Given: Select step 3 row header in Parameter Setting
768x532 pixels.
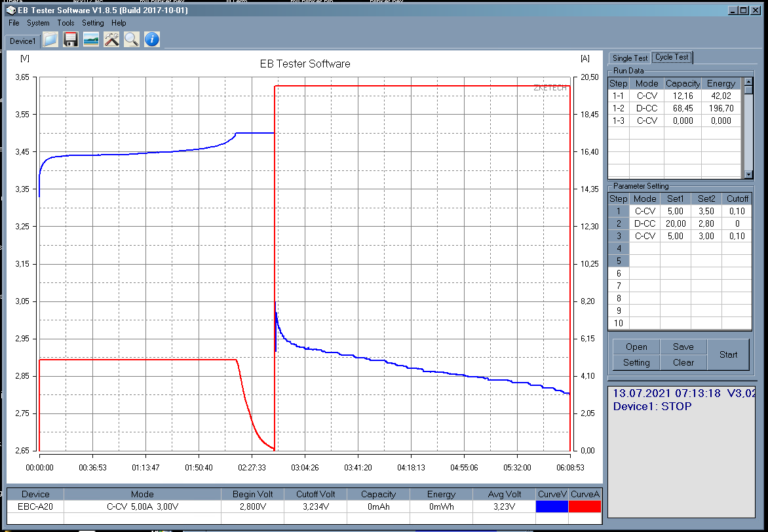Looking at the screenshot, I should pyautogui.click(x=619, y=236).
